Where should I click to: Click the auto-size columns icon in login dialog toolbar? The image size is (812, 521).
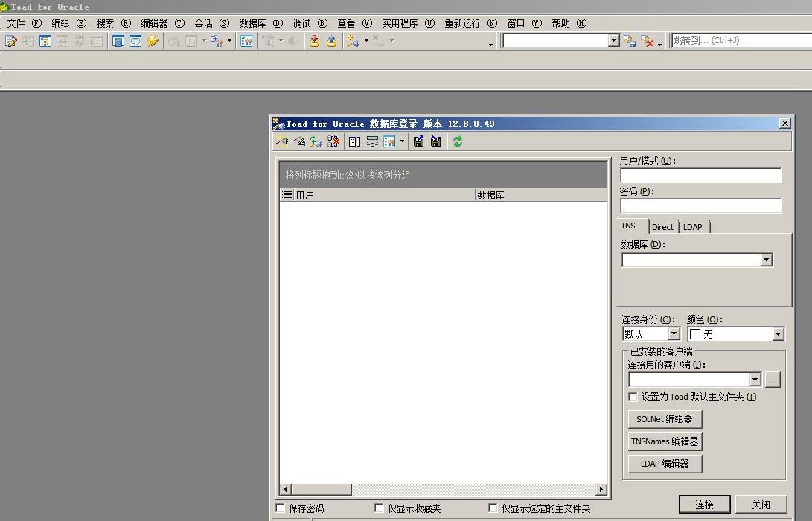click(372, 141)
